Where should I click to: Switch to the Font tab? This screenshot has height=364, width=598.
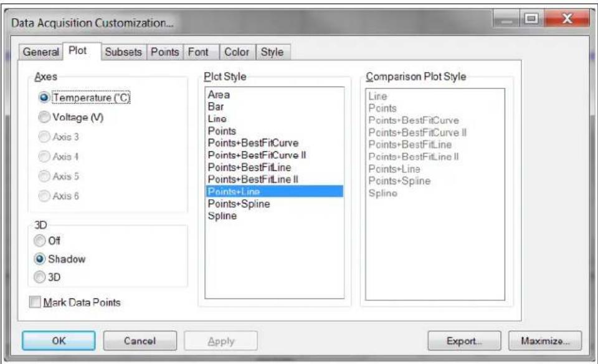201,52
